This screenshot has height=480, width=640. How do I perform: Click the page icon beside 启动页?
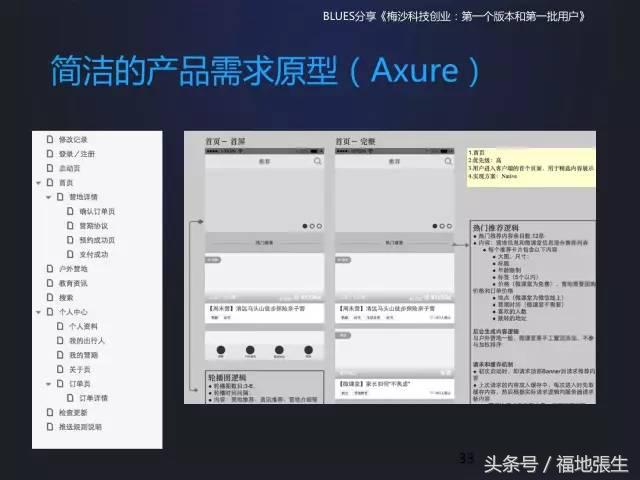50,168
